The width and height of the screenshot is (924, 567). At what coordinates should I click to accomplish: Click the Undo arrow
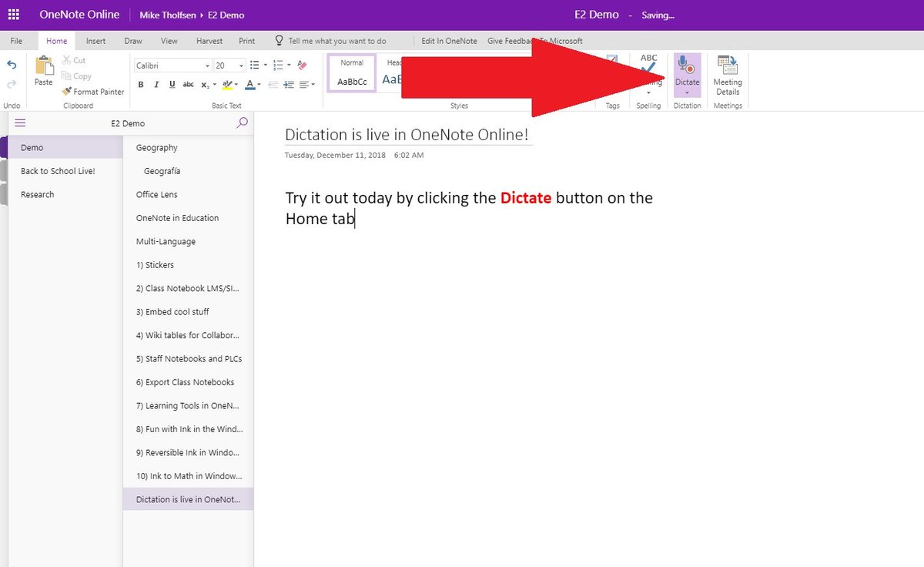tap(12, 65)
